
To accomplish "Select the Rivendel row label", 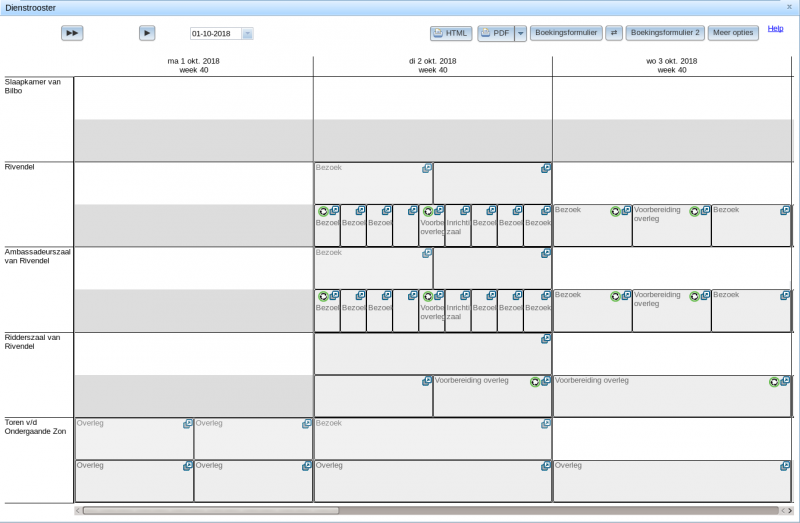I will click(x=19, y=167).
